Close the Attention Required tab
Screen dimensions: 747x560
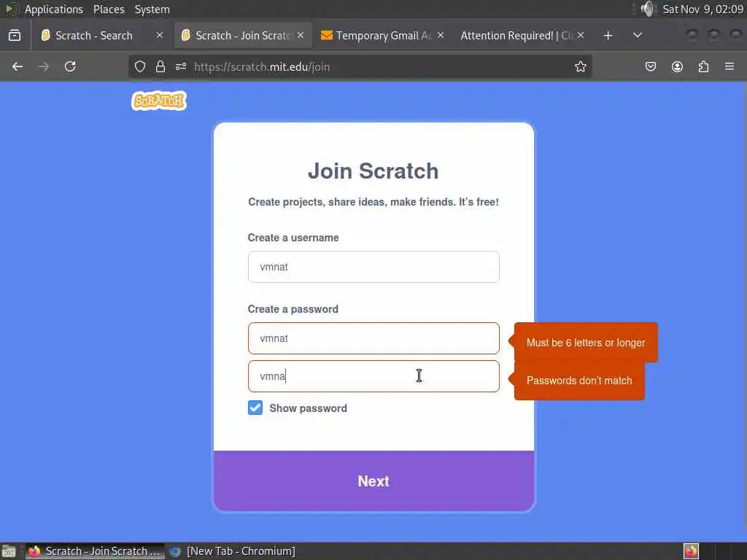(x=581, y=35)
